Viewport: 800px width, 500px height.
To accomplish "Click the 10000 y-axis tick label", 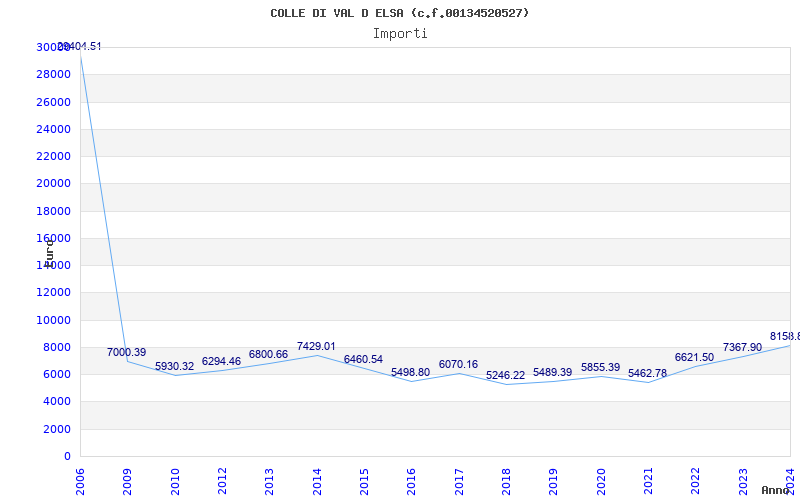I will tap(54, 320).
